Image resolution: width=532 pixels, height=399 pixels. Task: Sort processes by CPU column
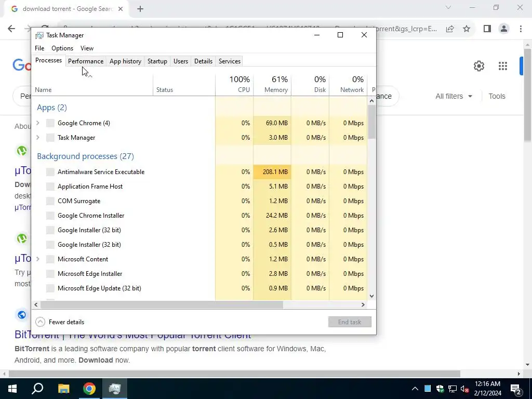tap(234, 84)
